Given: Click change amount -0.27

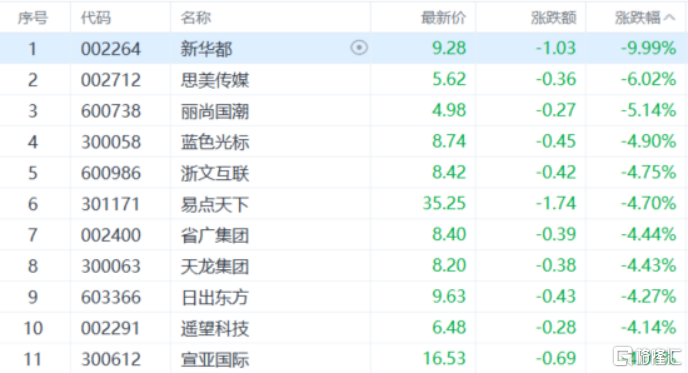Looking at the screenshot, I should coord(555,110).
